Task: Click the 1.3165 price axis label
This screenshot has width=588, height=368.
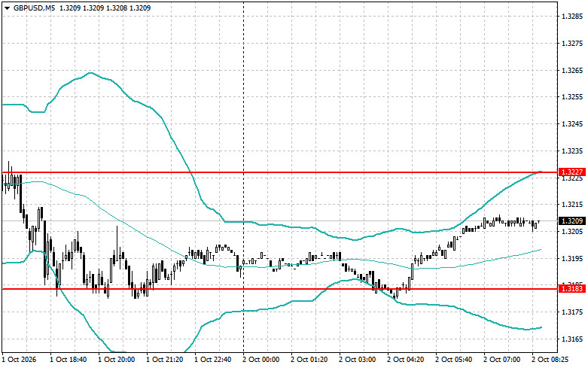Action: click(572, 339)
